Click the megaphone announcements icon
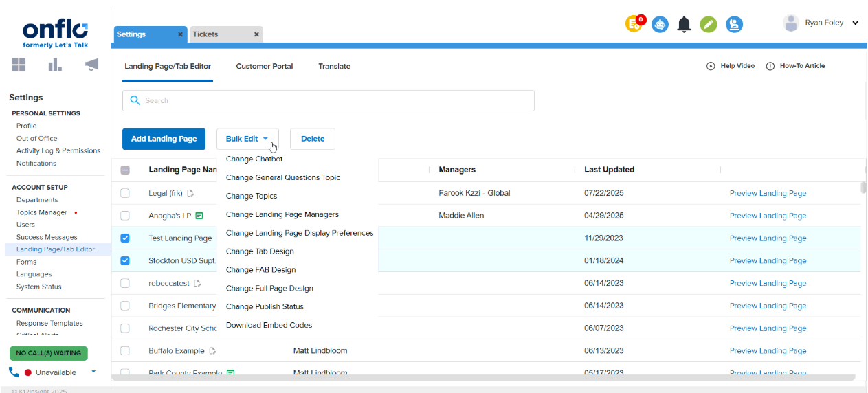868x393 pixels. coord(91,65)
